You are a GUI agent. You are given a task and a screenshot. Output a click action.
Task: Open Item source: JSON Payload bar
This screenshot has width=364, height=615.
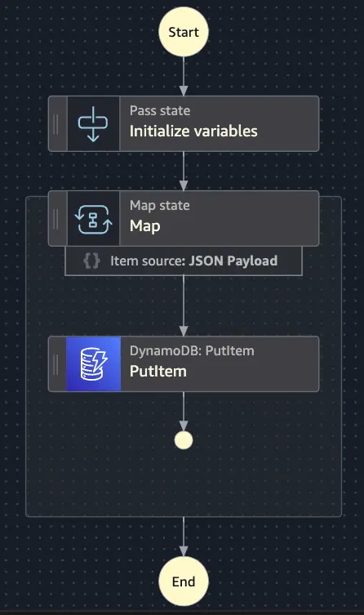click(x=184, y=261)
